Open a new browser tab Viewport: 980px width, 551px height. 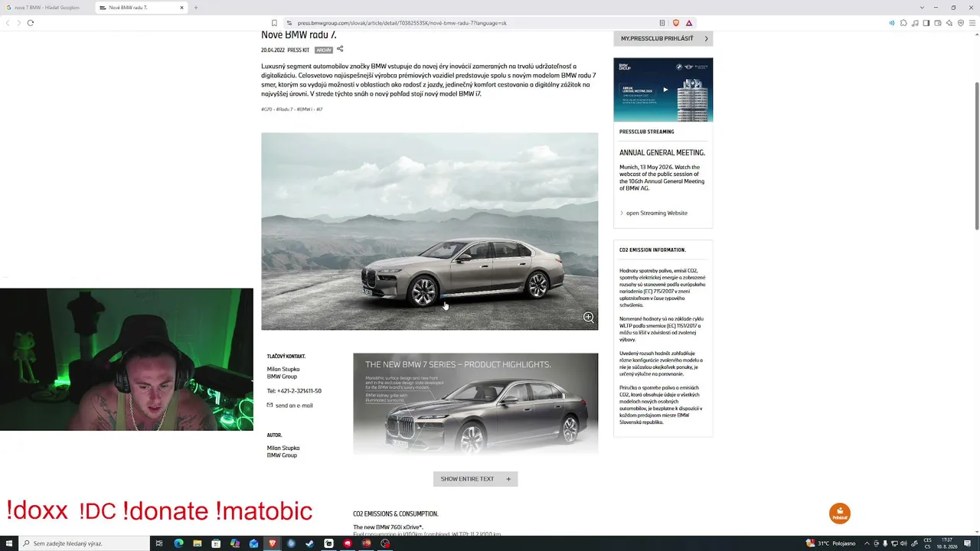pos(196,8)
